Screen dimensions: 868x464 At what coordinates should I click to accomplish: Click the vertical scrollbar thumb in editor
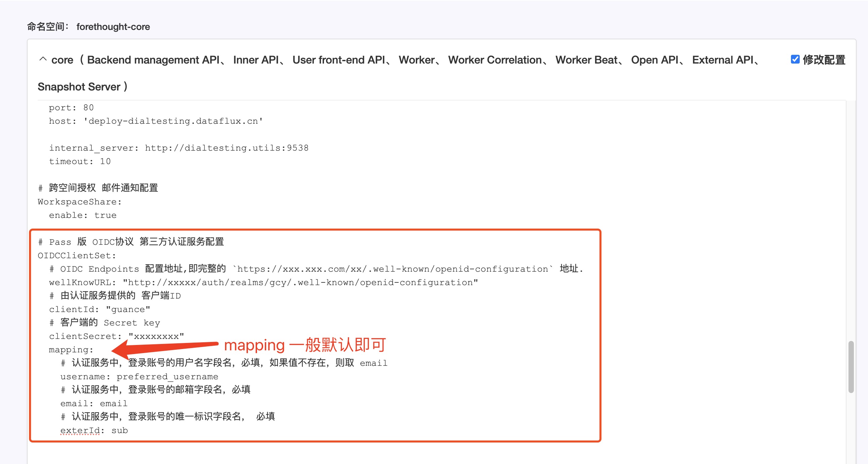pyautogui.click(x=851, y=367)
